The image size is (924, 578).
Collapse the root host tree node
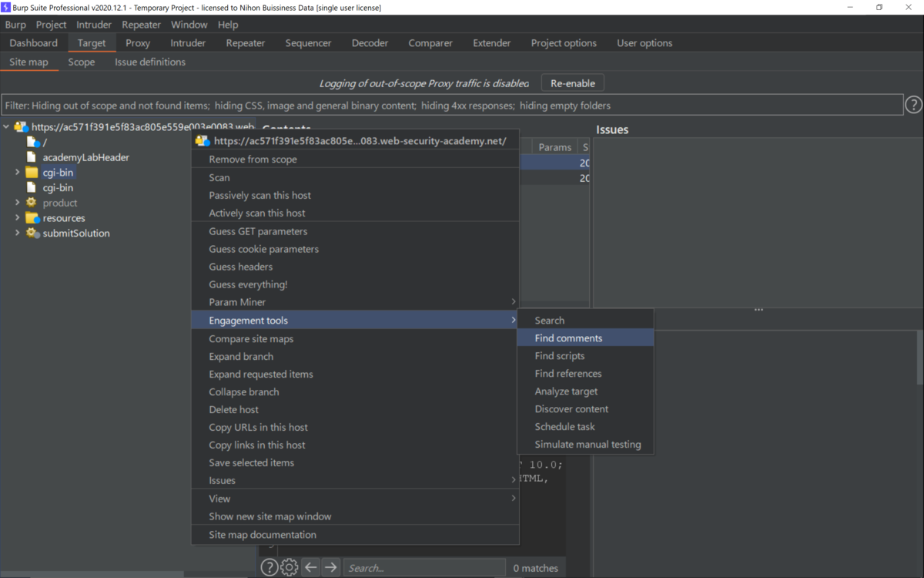click(6, 127)
